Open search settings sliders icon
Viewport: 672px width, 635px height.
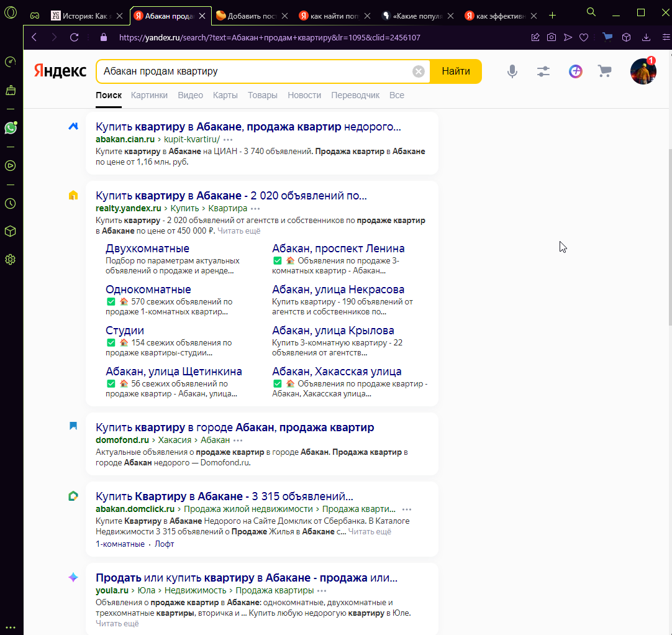coord(543,71)
